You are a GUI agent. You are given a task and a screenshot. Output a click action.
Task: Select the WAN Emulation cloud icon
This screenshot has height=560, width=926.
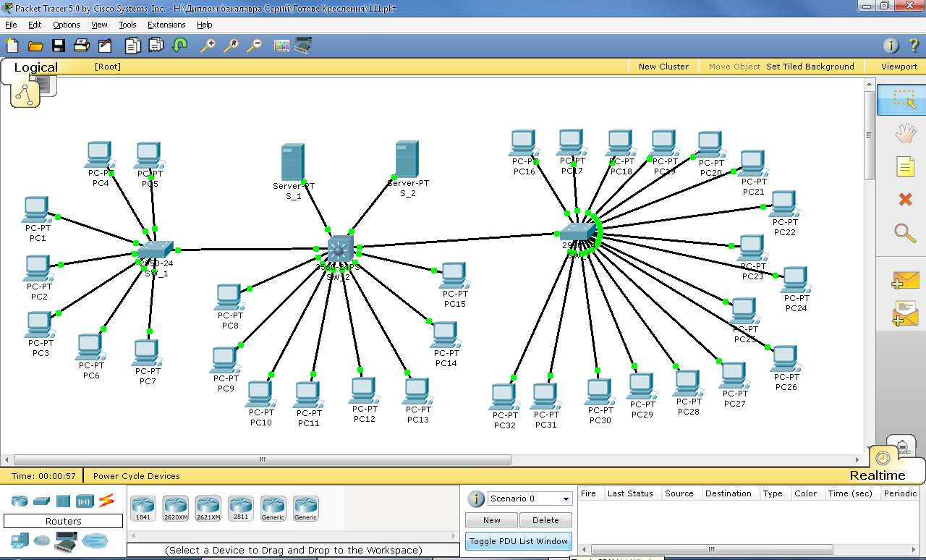point(42,540)
